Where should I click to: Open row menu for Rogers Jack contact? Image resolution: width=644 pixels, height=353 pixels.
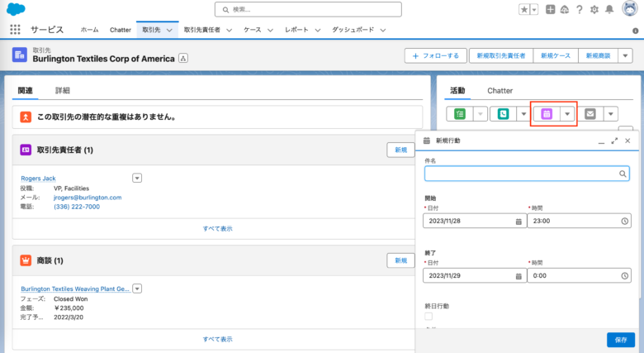click(x=137, y=178)
